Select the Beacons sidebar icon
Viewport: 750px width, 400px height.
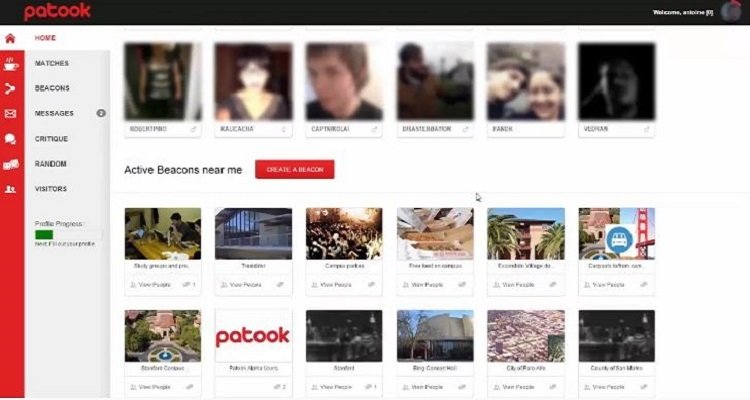coord(10,88)
